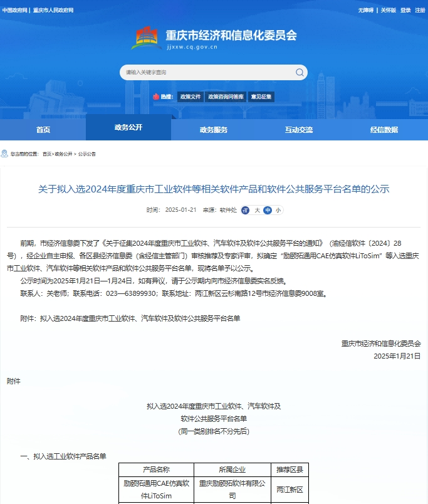Set font size to 中 (medium)
The width and height of the screenshot is (428, 504).
268,210
